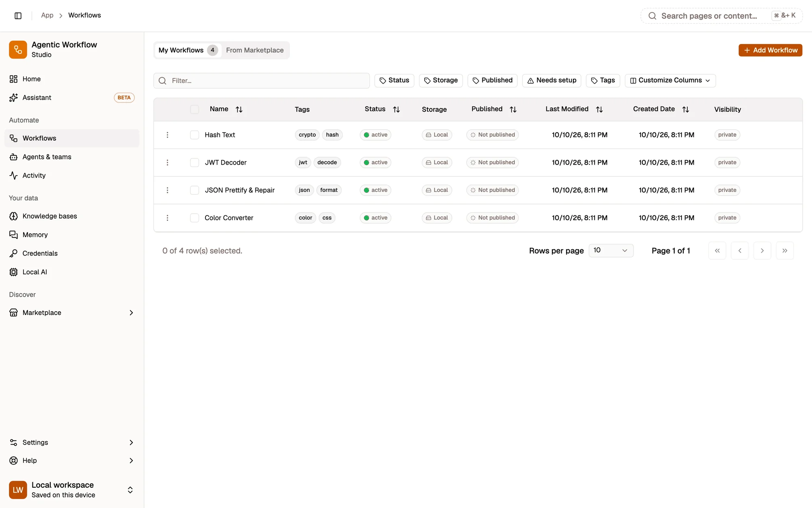
Task: Click the css tag on Color Converter
Action: 327,218
